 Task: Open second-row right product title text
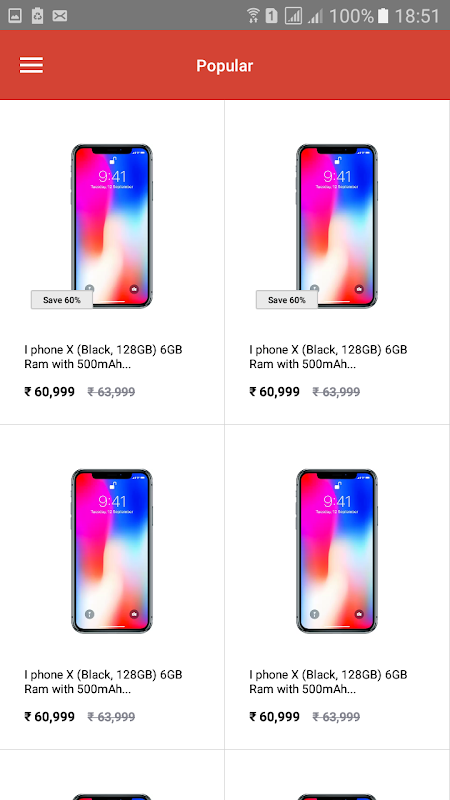coord(329,682)
